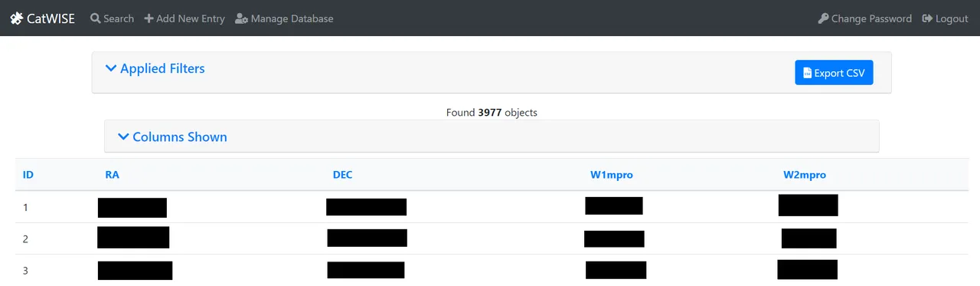Click the user-cog Manage Database icon
980x286 pixels.
[x=241, y=18]
